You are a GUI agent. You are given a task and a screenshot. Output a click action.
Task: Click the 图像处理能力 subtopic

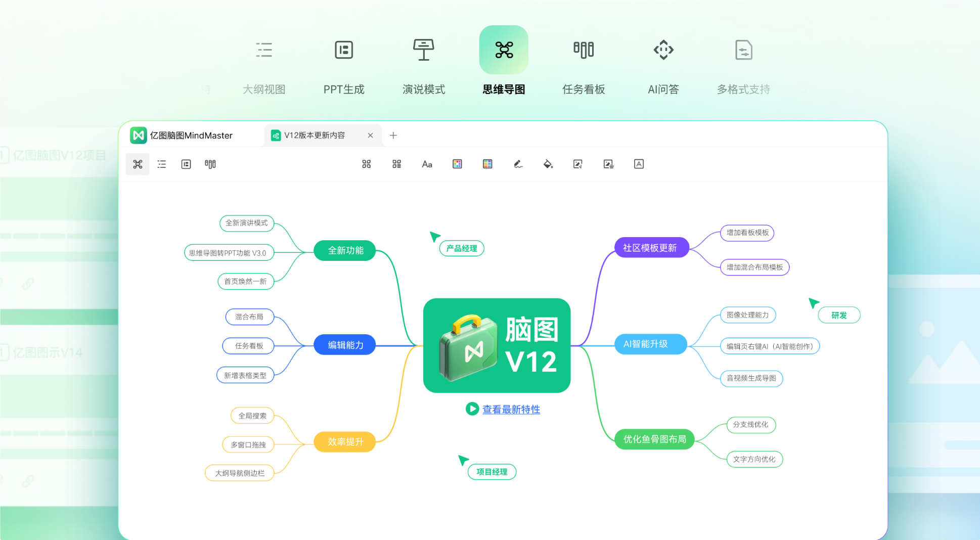tap(748, 315)
